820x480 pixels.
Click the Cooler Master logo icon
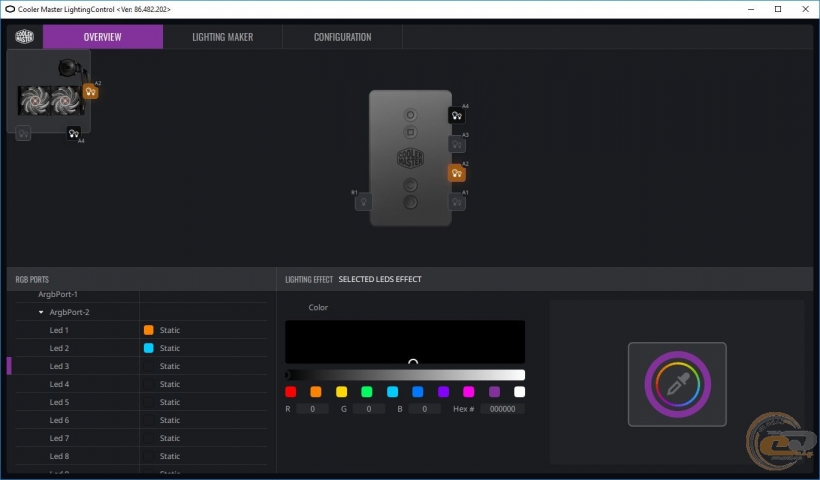[x=24, y=37]
